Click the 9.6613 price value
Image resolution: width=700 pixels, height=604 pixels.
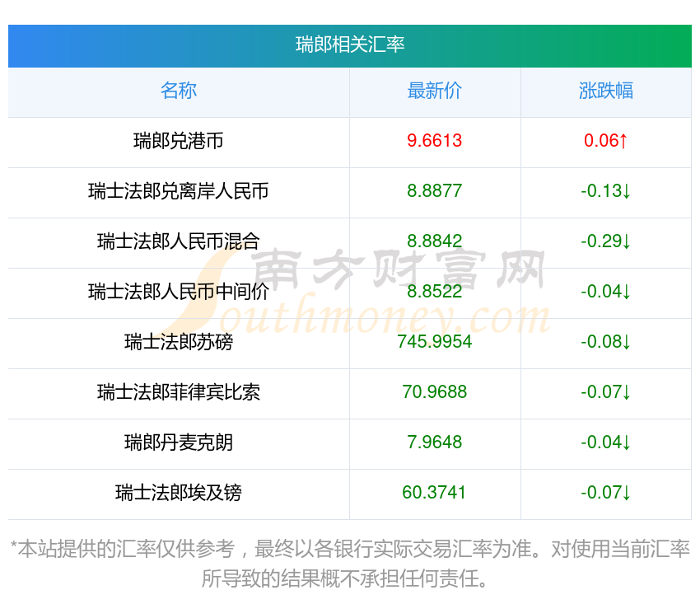point(434,141)
